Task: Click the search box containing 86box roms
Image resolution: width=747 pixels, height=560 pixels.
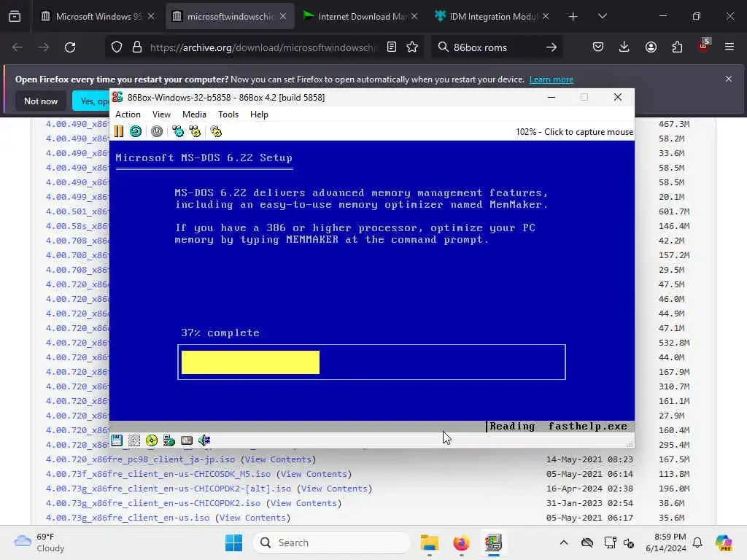Action: click(x=495, y=47)
